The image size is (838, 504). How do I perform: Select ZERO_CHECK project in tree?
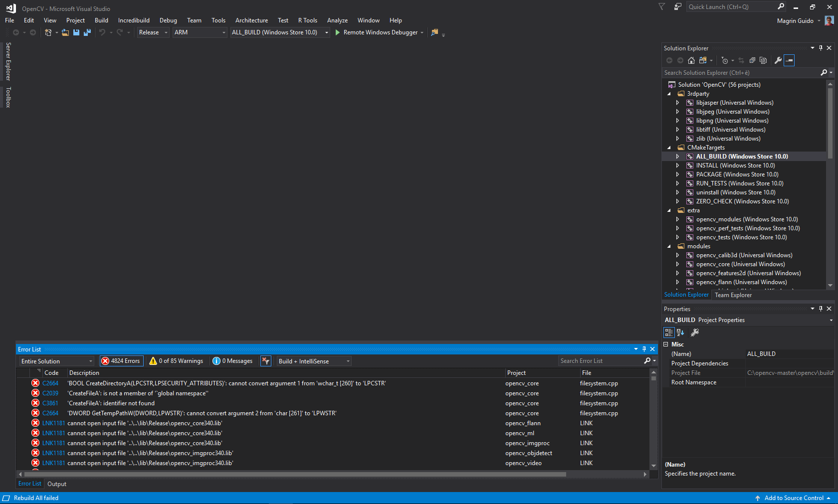742,201
